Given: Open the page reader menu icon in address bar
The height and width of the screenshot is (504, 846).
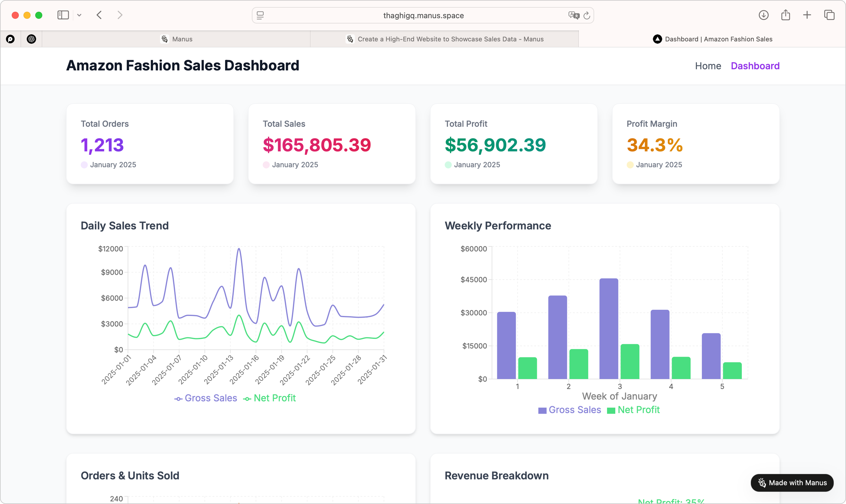Looking at the screenshot, I should tap(260, 15).
